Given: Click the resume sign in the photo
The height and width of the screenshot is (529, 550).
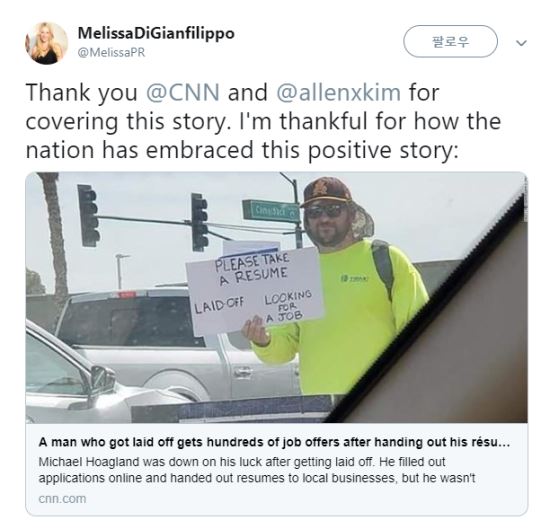Looking at the screenshot, I should tap(255, 289).
